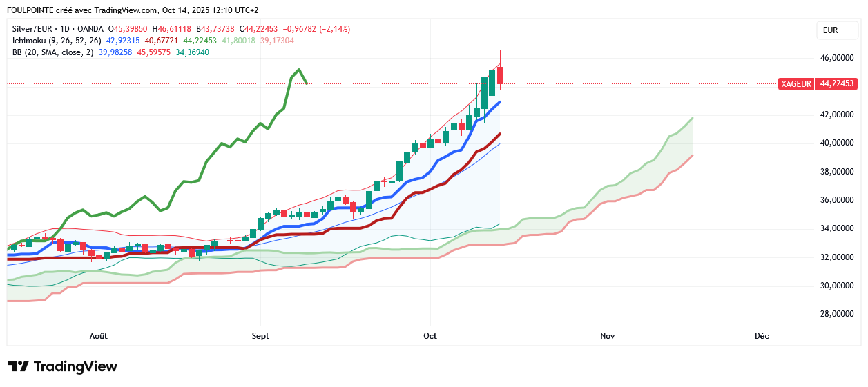This screenshot has height=387, width=868.
Task: Click the Août label on time axis
Action: 99,336
